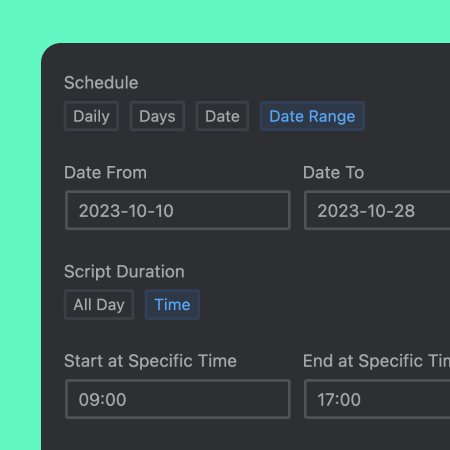
Task: Click the 2023-10-10 date value
Action: point(126,211)
